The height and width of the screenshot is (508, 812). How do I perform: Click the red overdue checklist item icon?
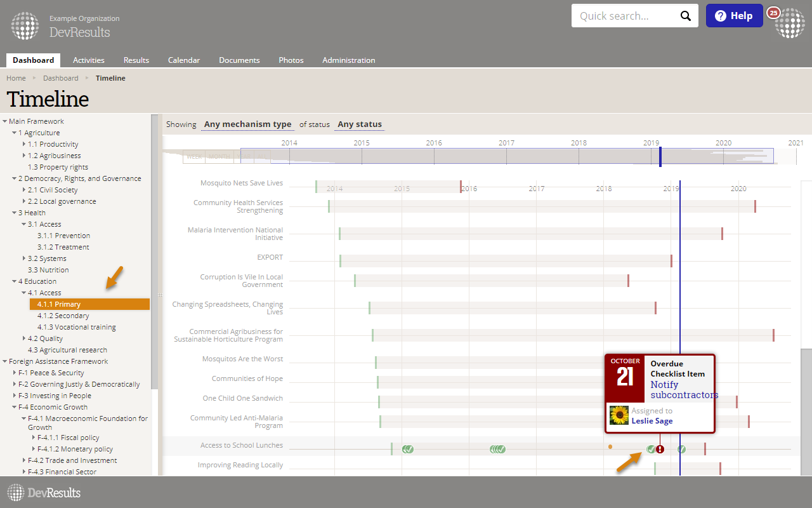(x=660, y=450)
